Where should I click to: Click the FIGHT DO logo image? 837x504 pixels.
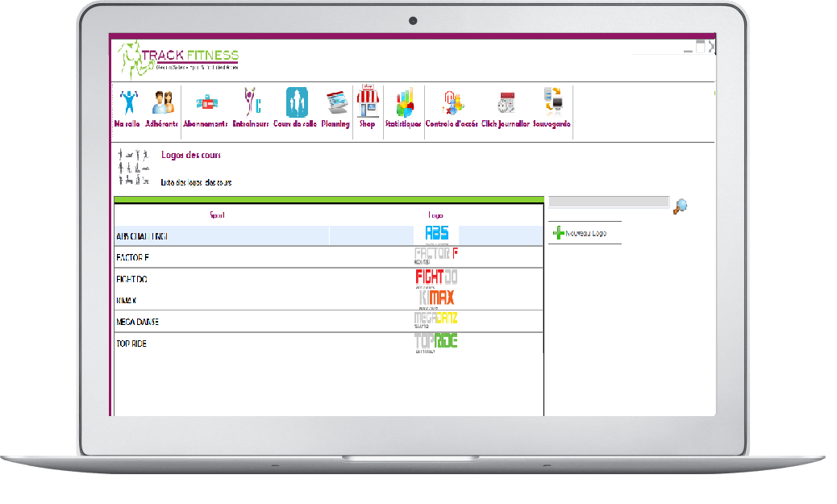point(436,278)
